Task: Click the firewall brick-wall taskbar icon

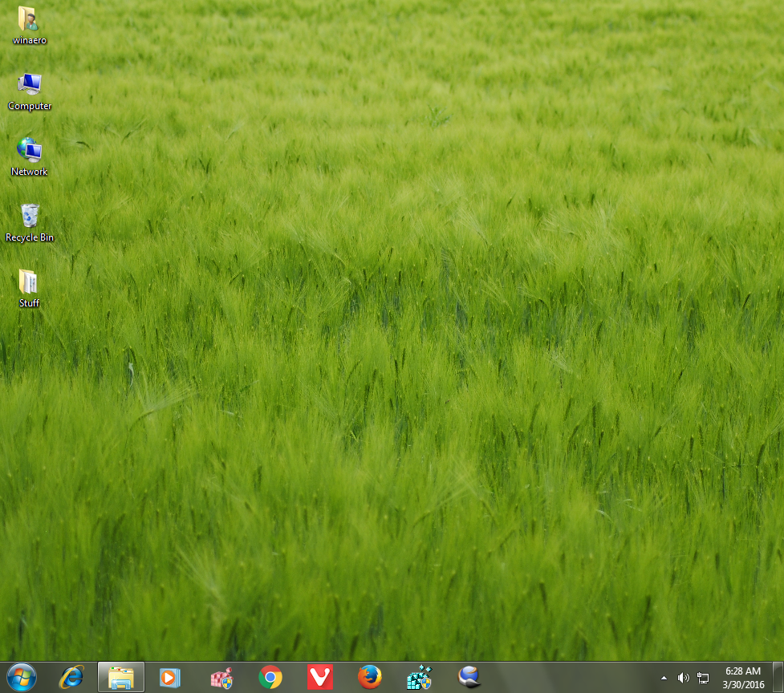Action: click(x=221, y=678)
